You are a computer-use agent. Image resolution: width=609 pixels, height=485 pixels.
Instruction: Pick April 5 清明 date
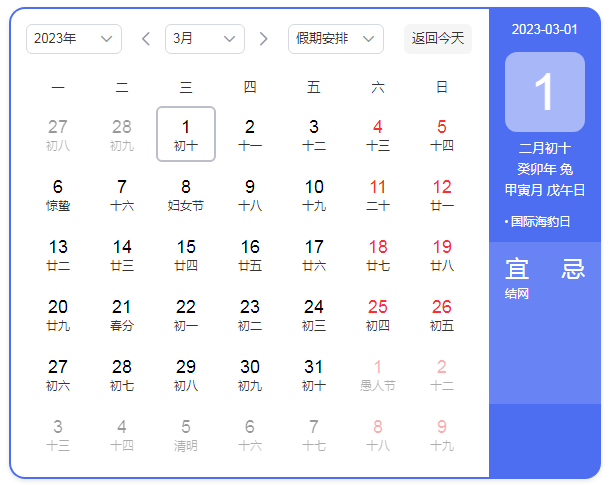[186, 434]
